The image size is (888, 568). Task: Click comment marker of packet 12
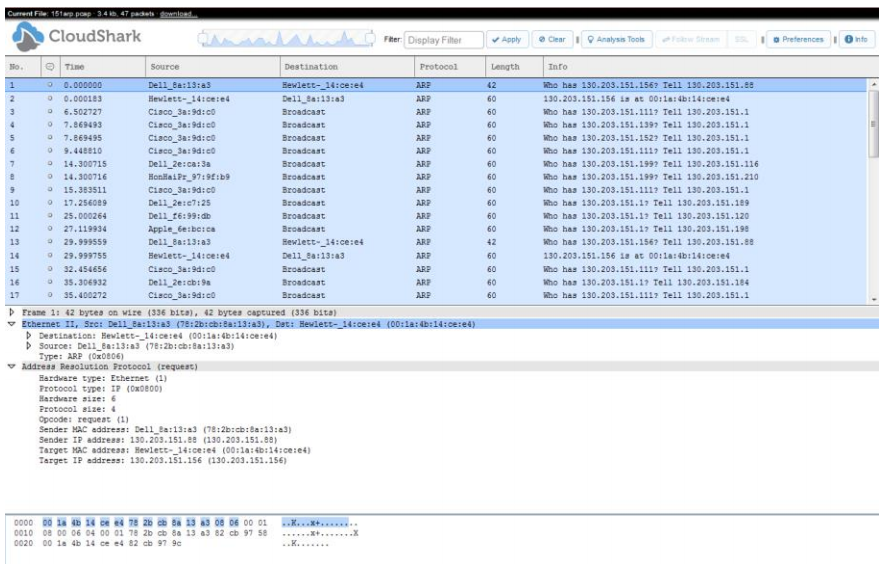(50, 229)
